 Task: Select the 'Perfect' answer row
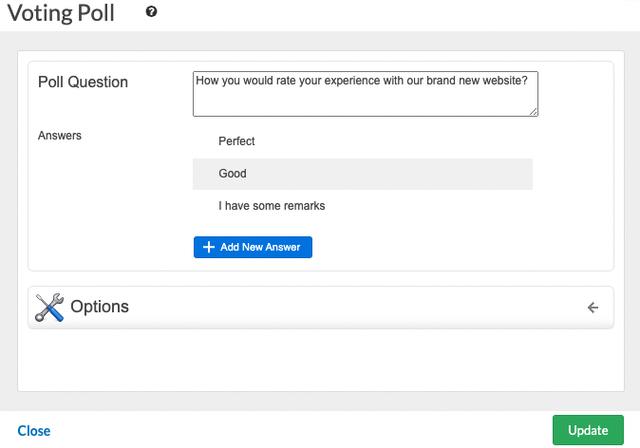(x=362, y=141)
